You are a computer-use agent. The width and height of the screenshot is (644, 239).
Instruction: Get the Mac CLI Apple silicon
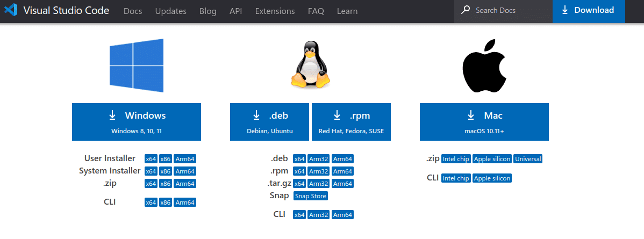coord(492,178)
